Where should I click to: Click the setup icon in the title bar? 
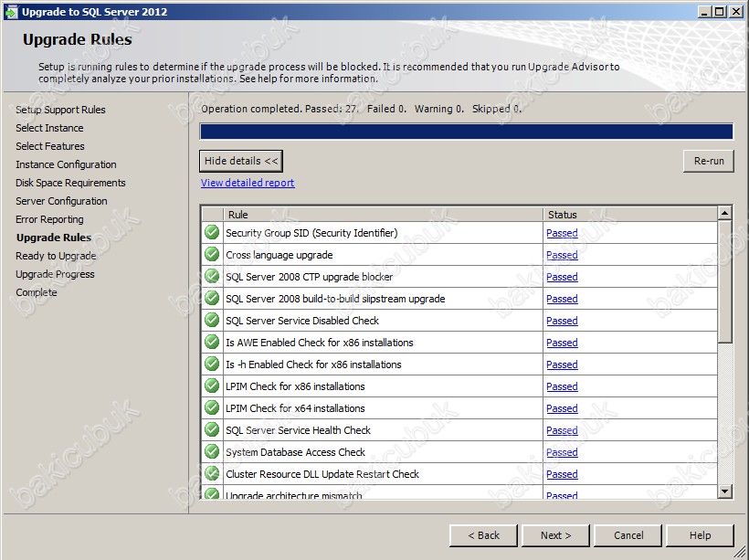11,12
